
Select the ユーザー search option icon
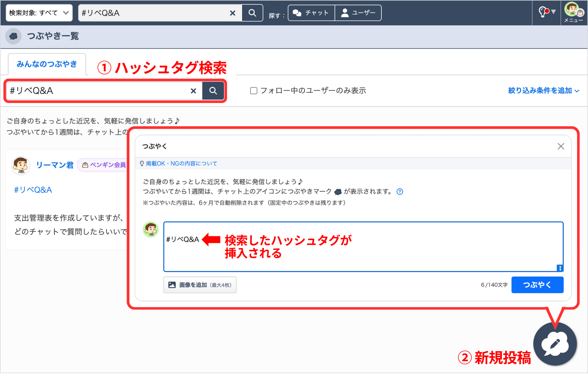345,13
